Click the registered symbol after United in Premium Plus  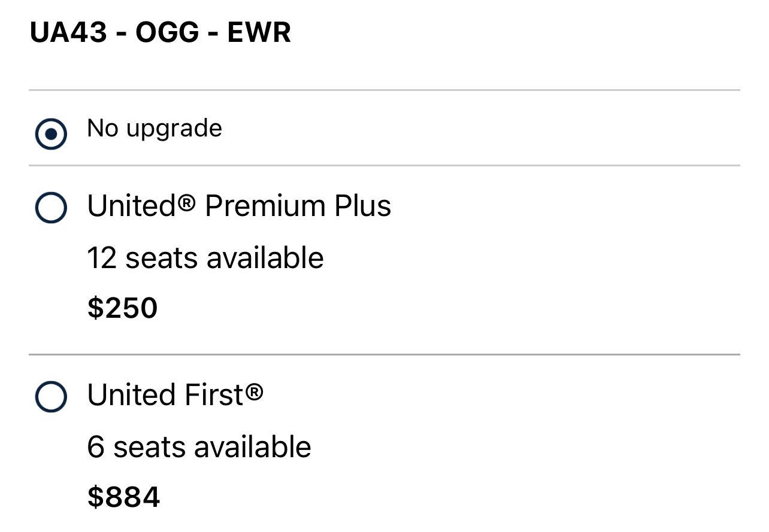[x=187, y=203]
